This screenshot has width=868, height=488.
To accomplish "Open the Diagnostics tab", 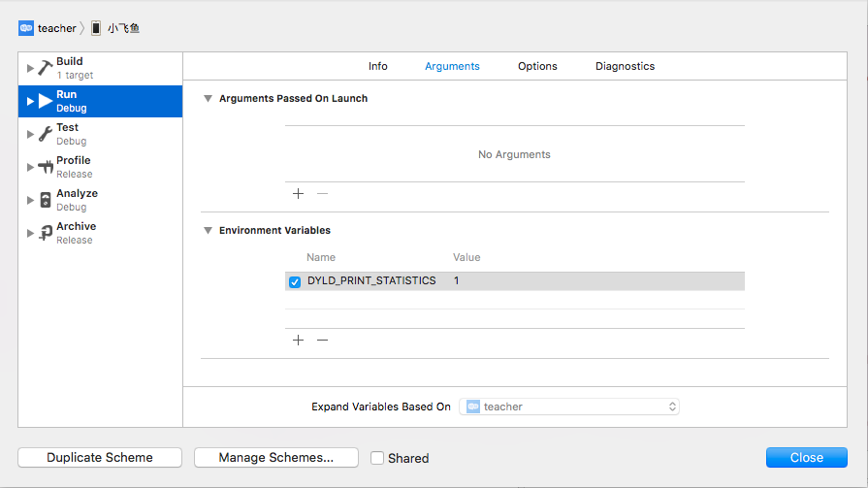I will 625,66.
